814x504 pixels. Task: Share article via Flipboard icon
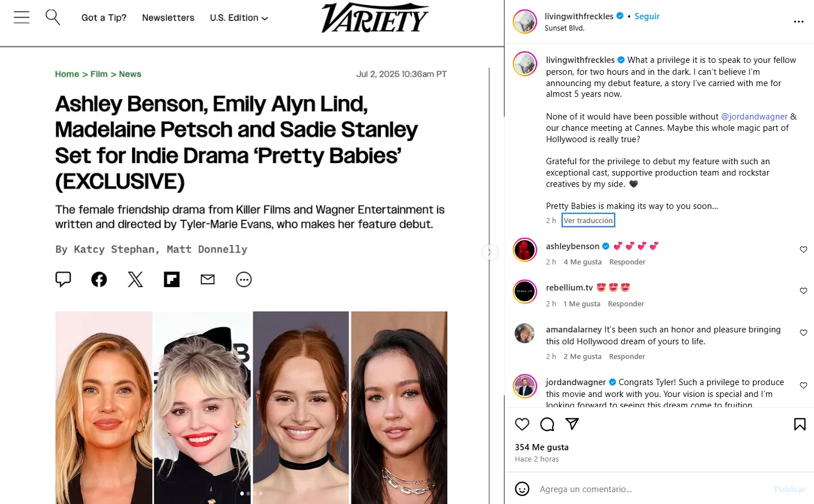172,279
